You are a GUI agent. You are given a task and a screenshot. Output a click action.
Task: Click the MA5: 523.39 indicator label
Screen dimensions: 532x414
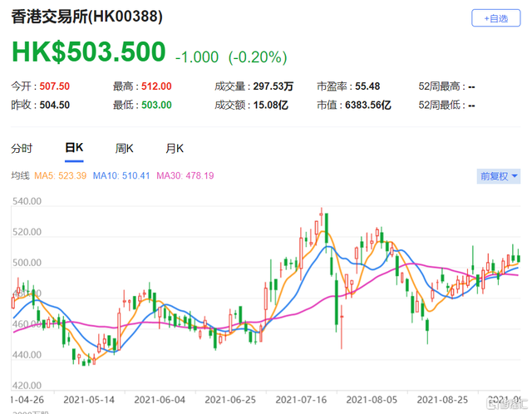[x=61, y=175]
